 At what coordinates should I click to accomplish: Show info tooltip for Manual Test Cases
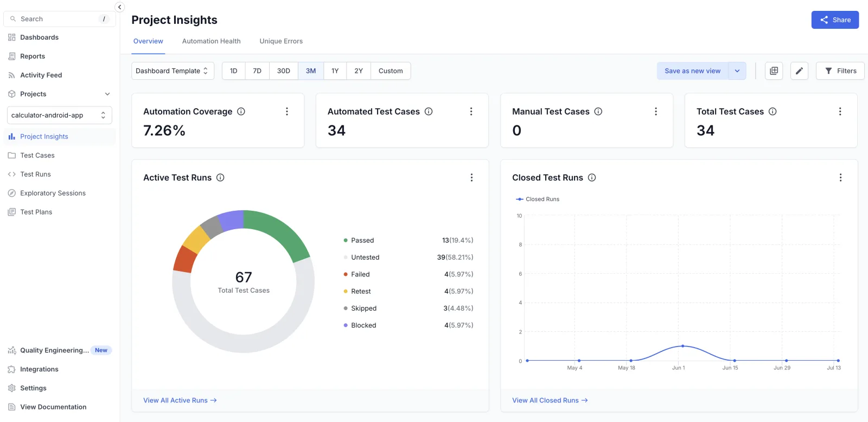click(598, 111)
